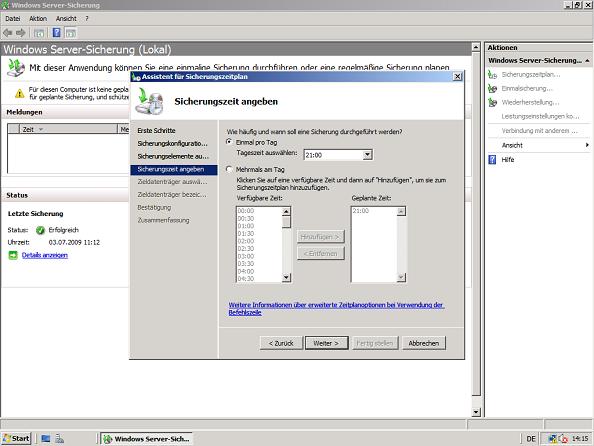Image resolution: width=594 pixels, height=446 pixels.
Task: Click Wiederherstellung... action label
Action: point(530,102)
